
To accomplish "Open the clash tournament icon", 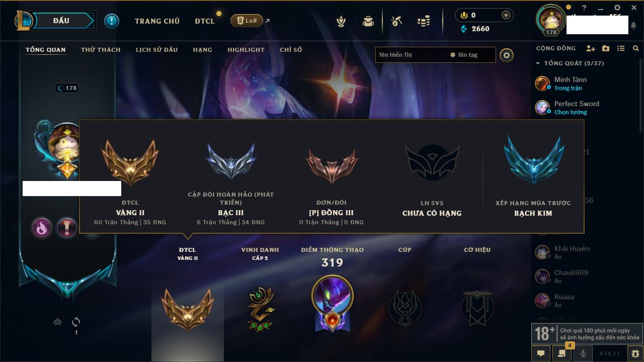I will (341, 21).
